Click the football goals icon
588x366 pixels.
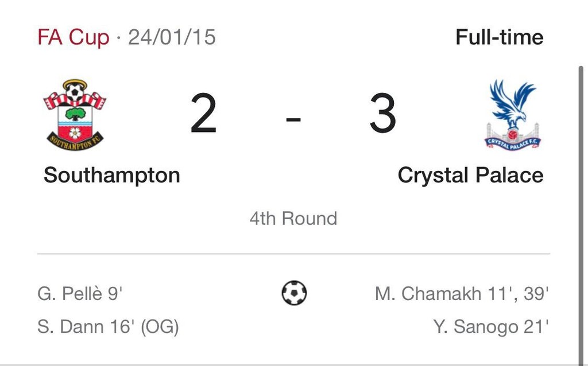click(x=294, y=293)
